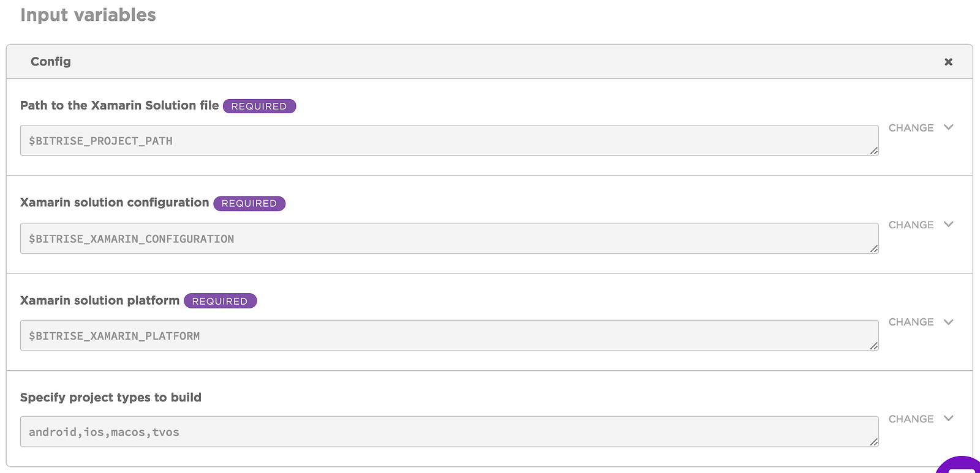Image resolution: width=980 pixels, height=473 pixels.
Task: Click the resize handle of the $BITRISE_XAMARIN_CONFIGURATION field
Action: [873, 248]
